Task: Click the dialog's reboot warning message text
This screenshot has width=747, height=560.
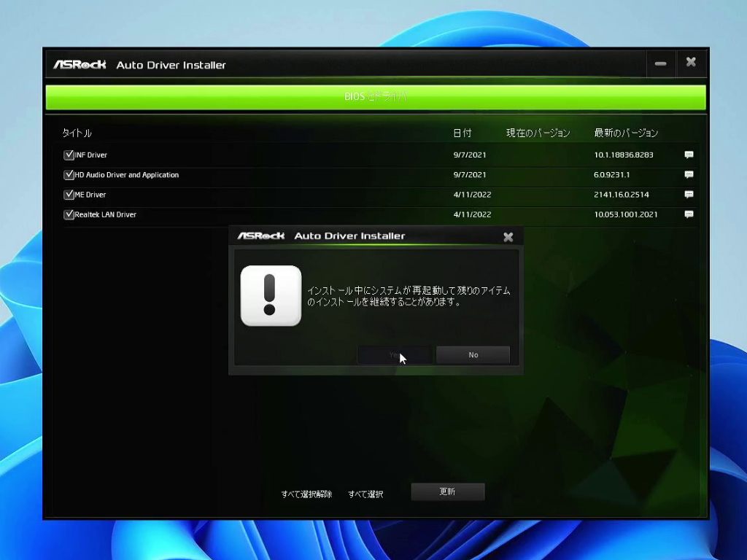Action: click(x=409, y=296)
